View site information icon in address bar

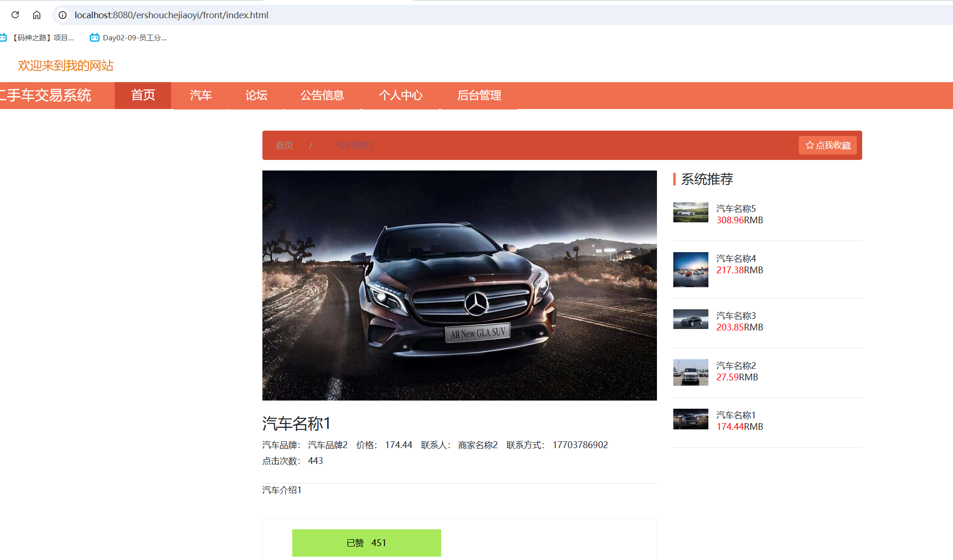(62, 15)
